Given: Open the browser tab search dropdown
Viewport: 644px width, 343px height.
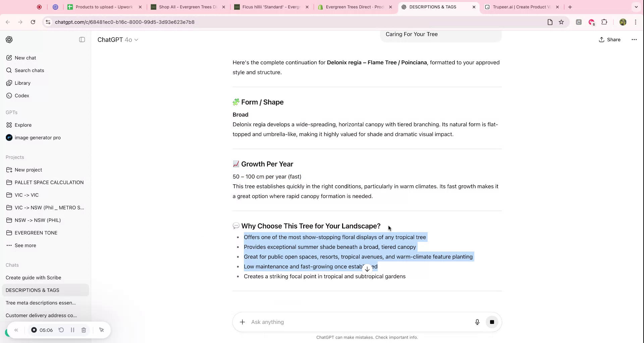Looking at the screenshot, I should pos(636,7).
